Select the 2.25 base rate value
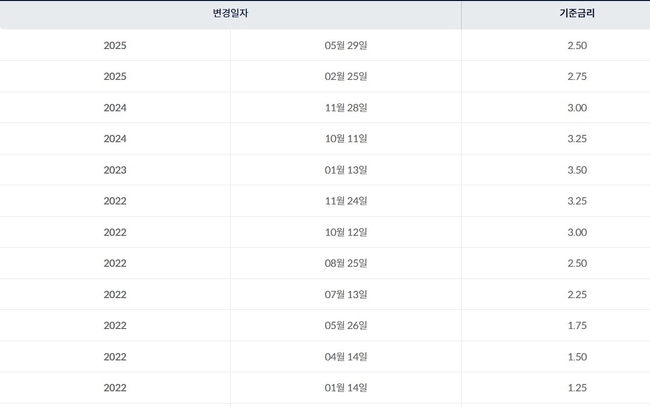Screen dimensions: 650x407 (x=577, y=294)
